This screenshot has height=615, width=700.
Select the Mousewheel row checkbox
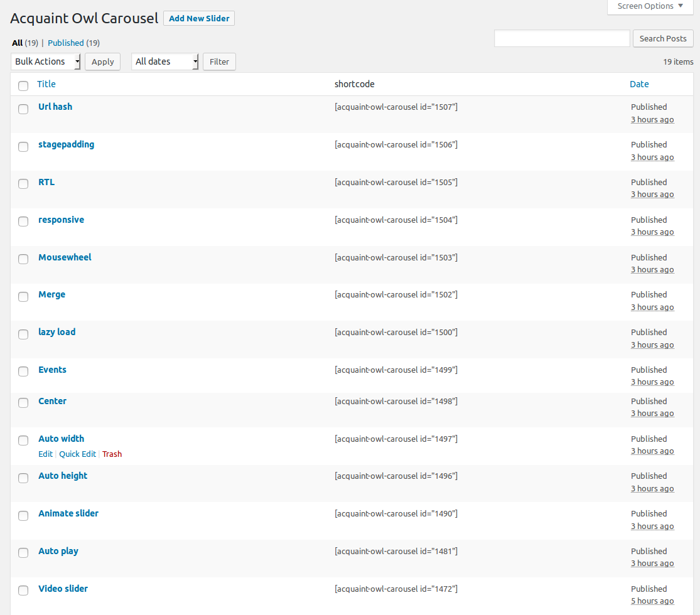coord(23,259)
